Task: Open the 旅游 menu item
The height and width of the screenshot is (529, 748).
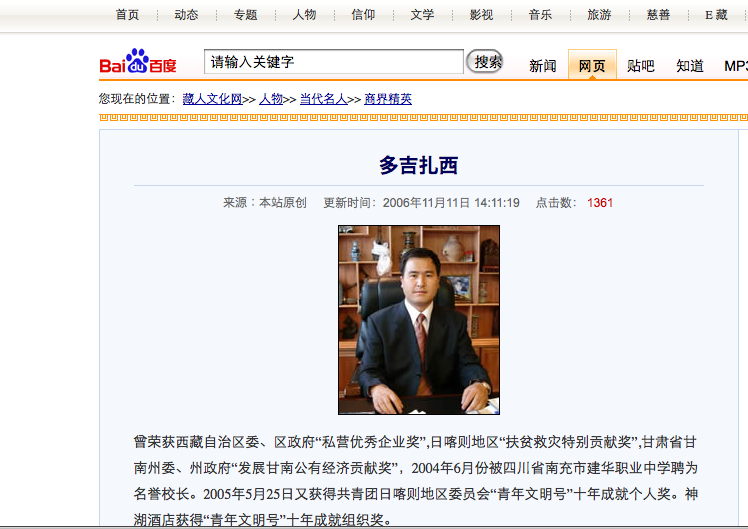Action: (599, 15)
